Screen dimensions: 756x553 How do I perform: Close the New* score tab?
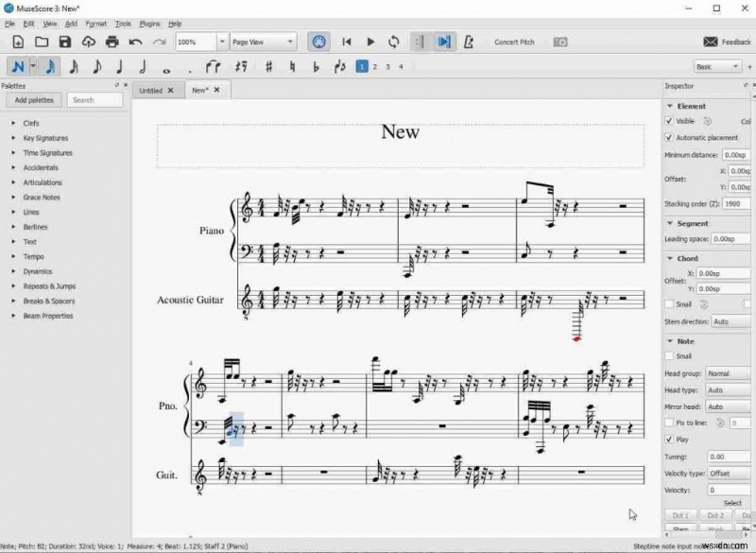coord(217,90)
